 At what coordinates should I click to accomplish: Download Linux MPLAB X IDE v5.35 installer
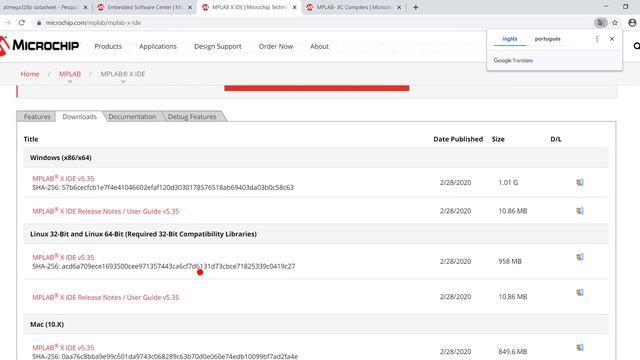click(x=580, y=257)
